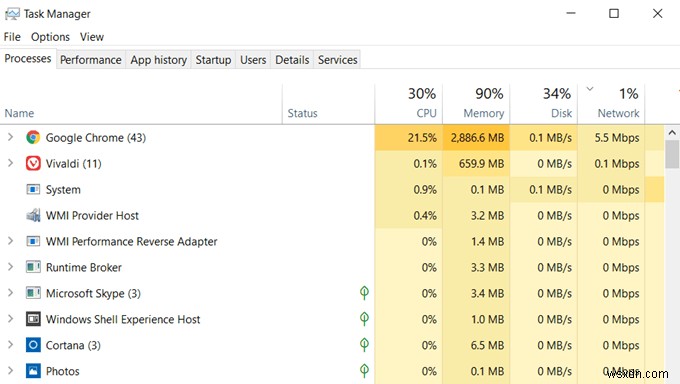Click the Photos app icon

click(x=33, y=371)
